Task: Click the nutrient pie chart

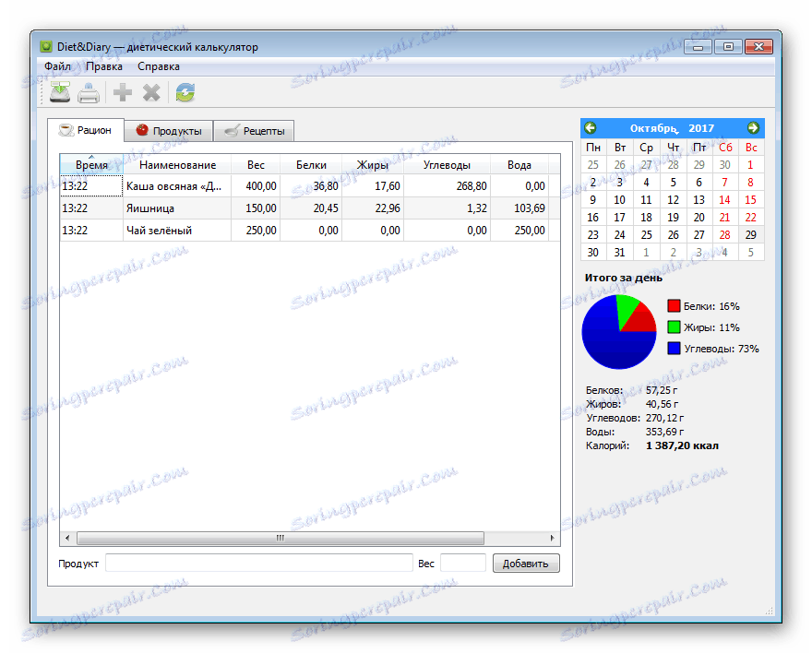Action: (619, 332)
